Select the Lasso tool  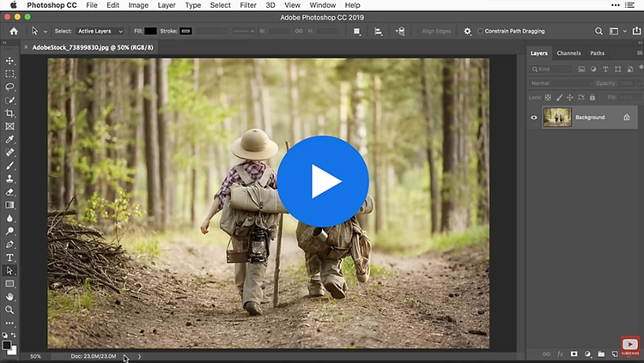click(x=10, y=87)
